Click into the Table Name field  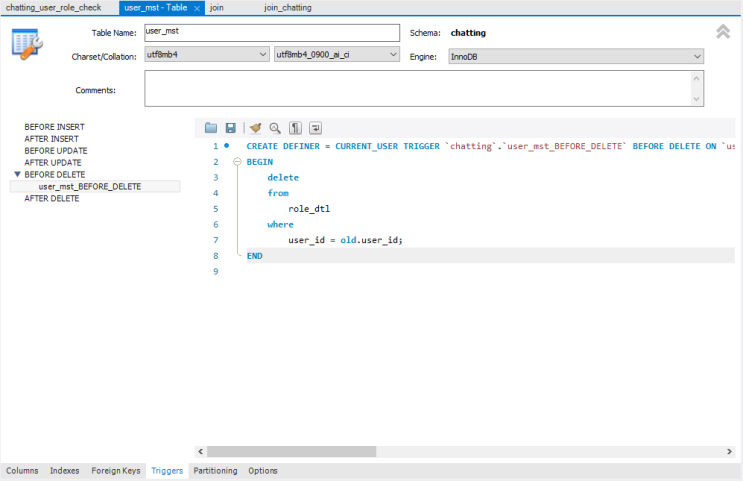(x=272, y=33)
